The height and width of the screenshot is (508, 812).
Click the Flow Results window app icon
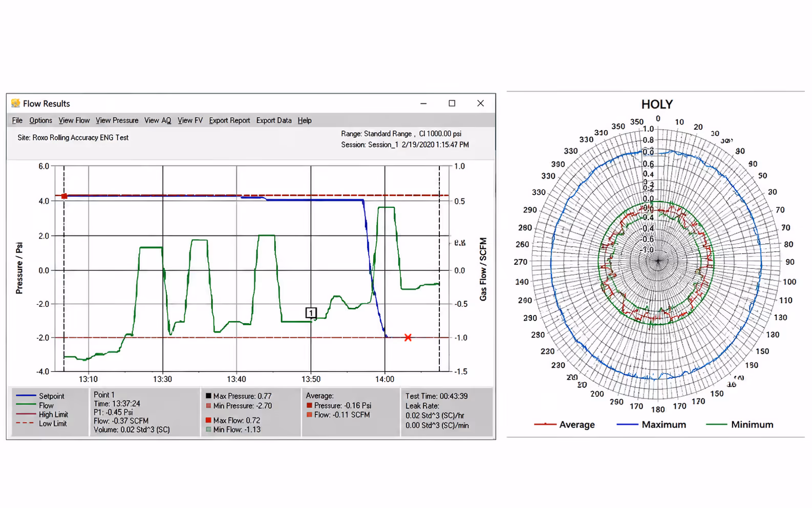pyautogui.click(x=16, y=103)
